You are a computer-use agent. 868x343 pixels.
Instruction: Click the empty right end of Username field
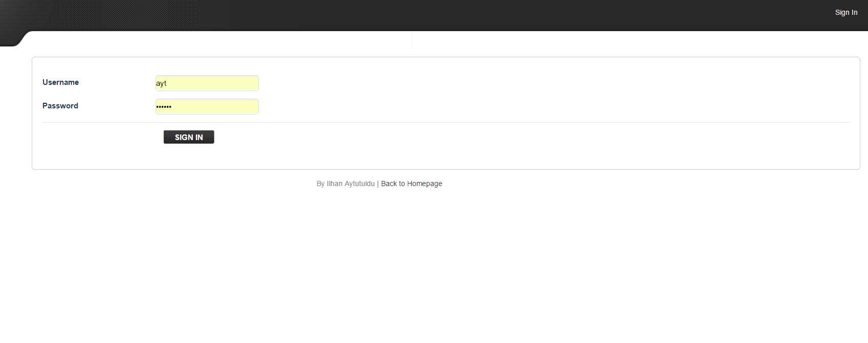[246, 83]
